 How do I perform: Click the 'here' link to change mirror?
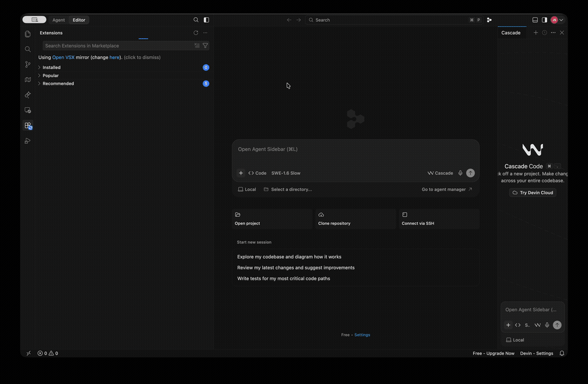click(x=115, y=58)
